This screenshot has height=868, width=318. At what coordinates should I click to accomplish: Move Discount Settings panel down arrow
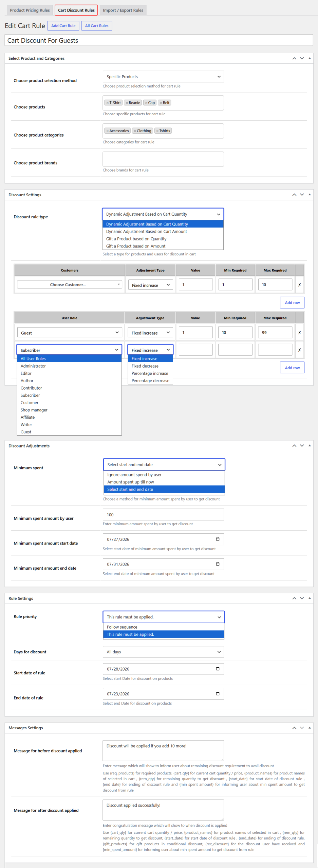(x=302, y=195)
